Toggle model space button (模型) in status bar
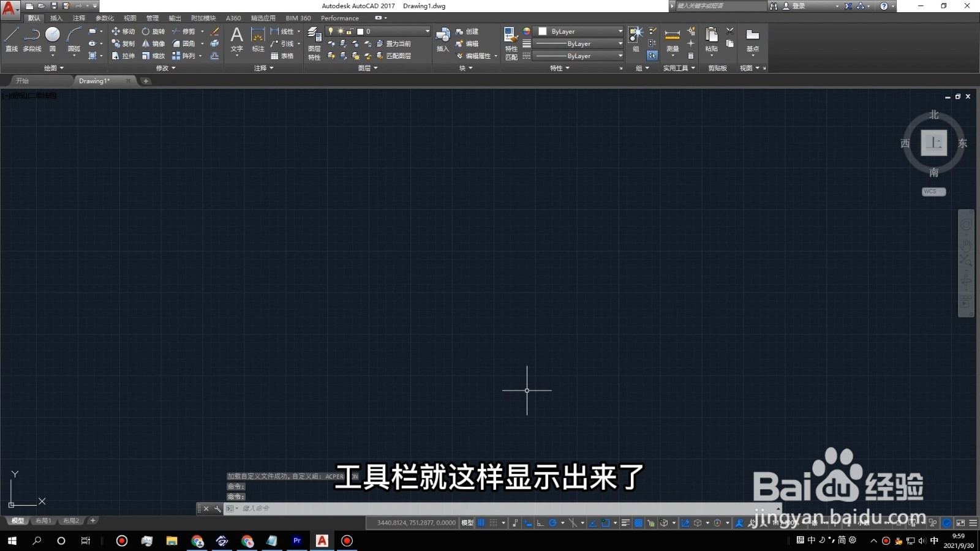Image resolution: width=980 pixels, height=551 pixels. 467,523
